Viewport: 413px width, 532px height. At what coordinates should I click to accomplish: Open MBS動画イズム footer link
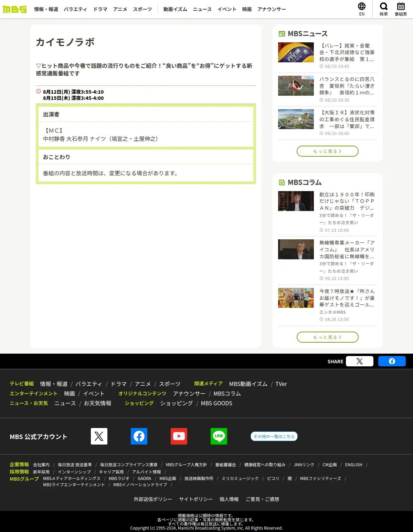(248, 384)
